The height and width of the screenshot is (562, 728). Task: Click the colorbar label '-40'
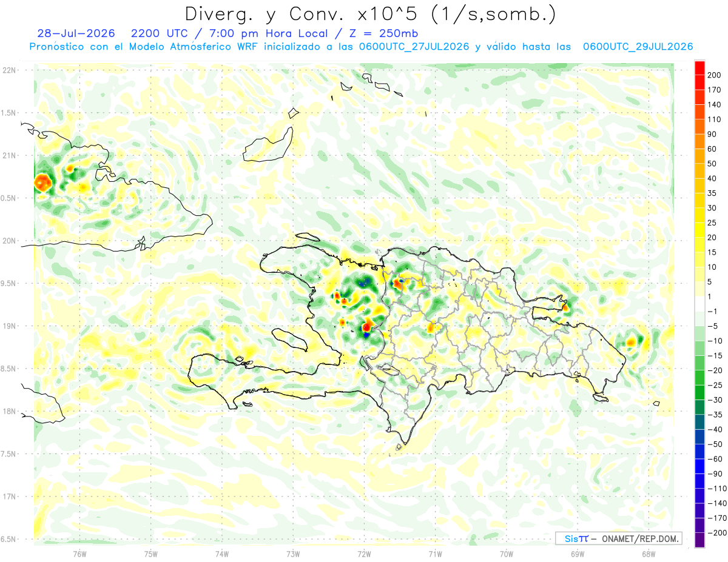[714, 429]
